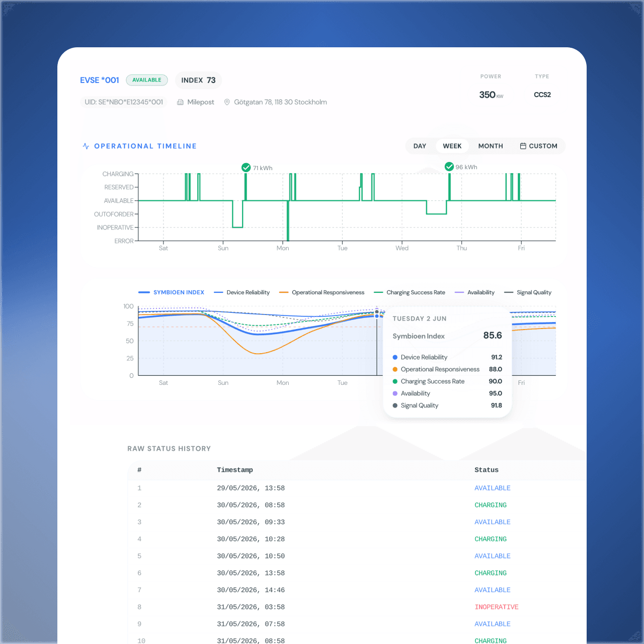Screen dimensions: 644x644
Task: Click the operational timeline pulse icon
Action: 86,146
